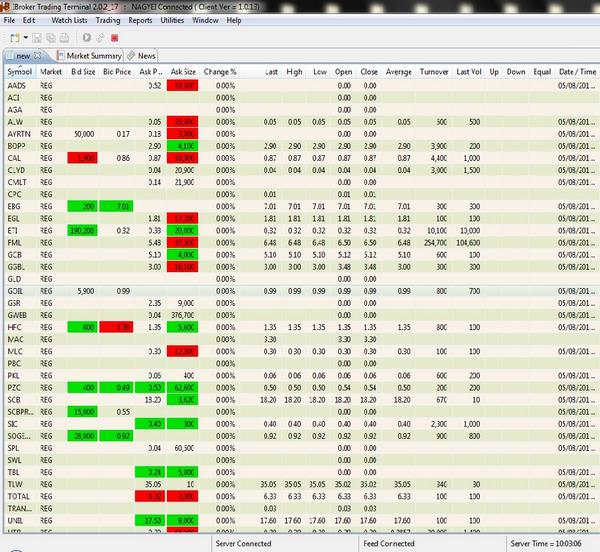The image size is (600, 552).
Task: Sort by the Symbol column header
Action: tap(20, 72)
